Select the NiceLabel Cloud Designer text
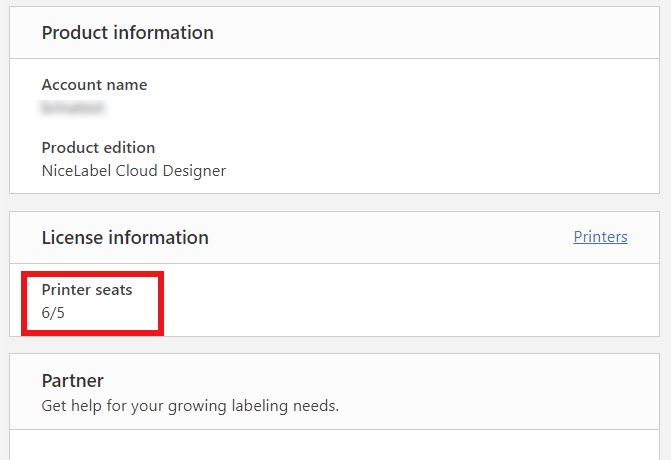 [x=133, y=170]
